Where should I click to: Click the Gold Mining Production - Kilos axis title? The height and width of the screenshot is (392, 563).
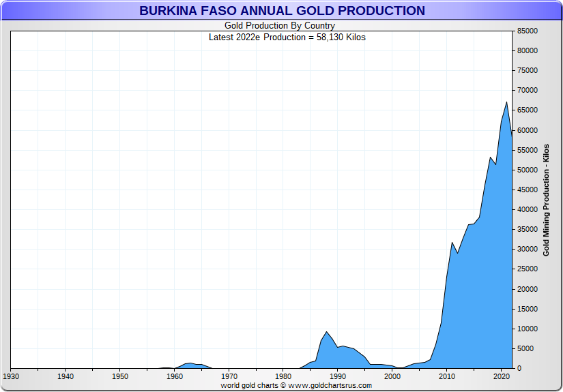tap(546, 200)
